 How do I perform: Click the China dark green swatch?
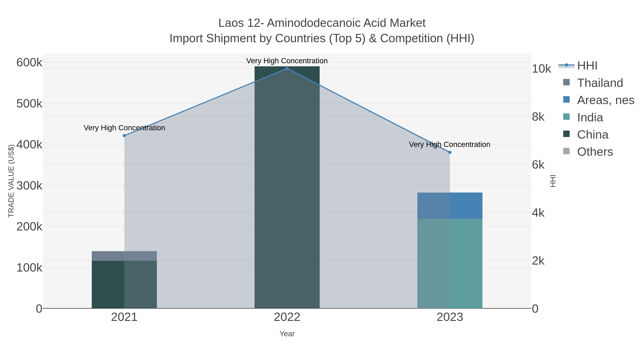(x=567, y=134)
